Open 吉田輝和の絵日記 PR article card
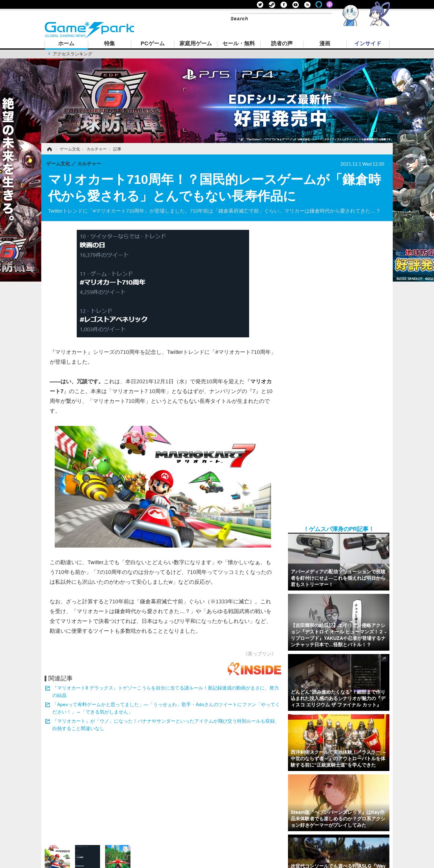 tap(339, 622)
